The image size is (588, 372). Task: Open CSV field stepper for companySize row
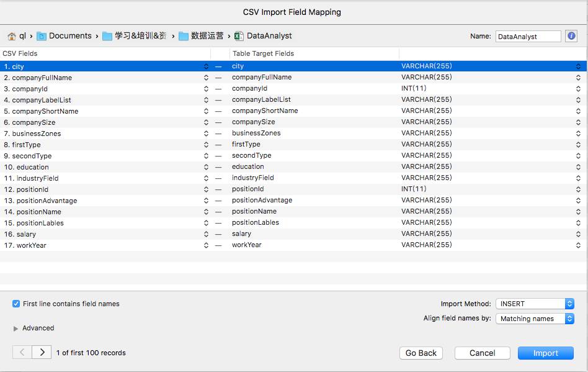206,122
